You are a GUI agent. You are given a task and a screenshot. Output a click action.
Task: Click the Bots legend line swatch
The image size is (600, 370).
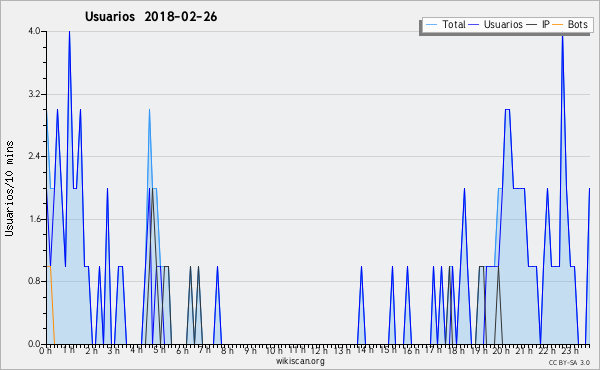pos(558,24)
